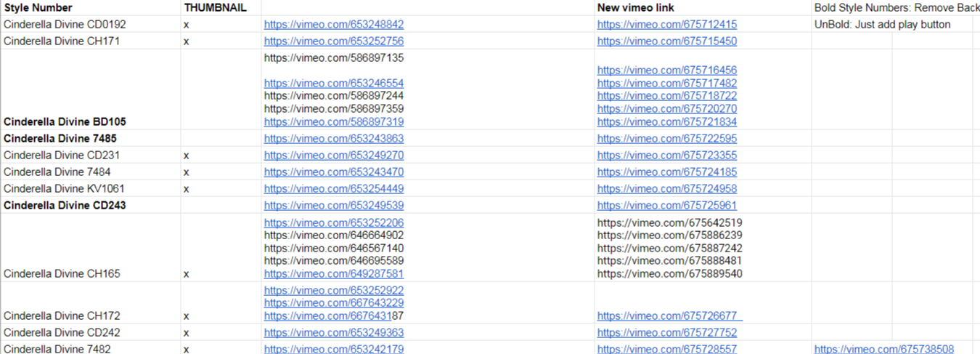Open the link vimeo.com/675717482
Viewport: 980px width, 354px height.
(667, 84)
